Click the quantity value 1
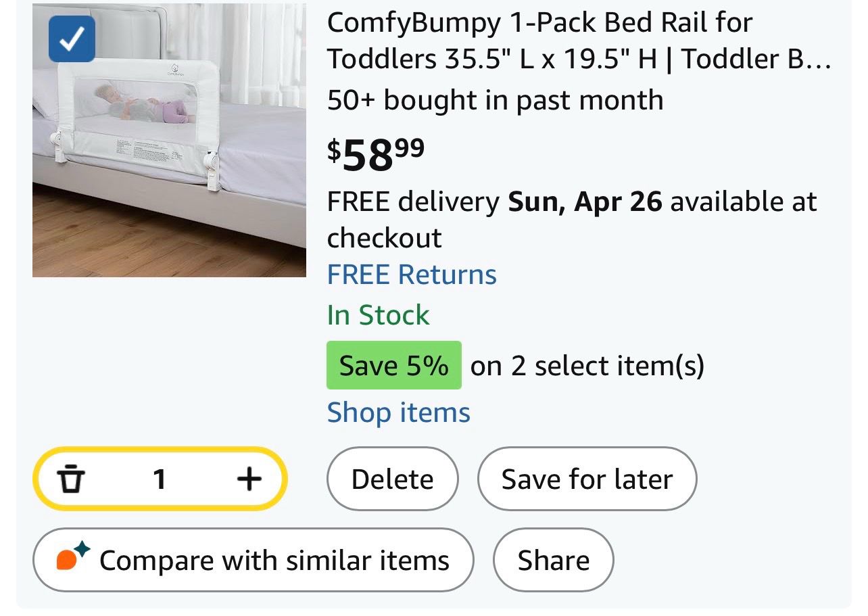868x616 pixels. click(x=160, y=479)
